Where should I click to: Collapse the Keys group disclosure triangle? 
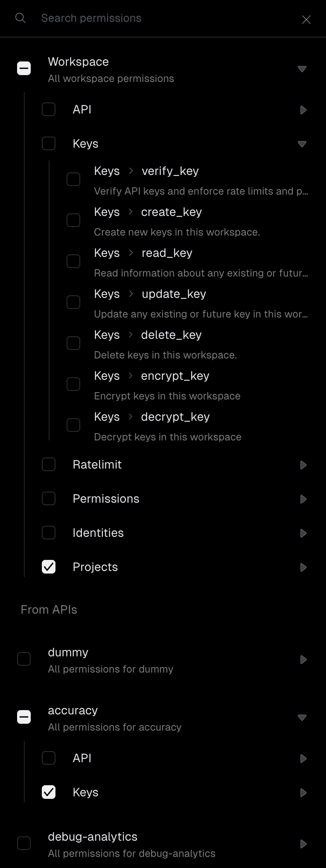(x=302, y=144)
